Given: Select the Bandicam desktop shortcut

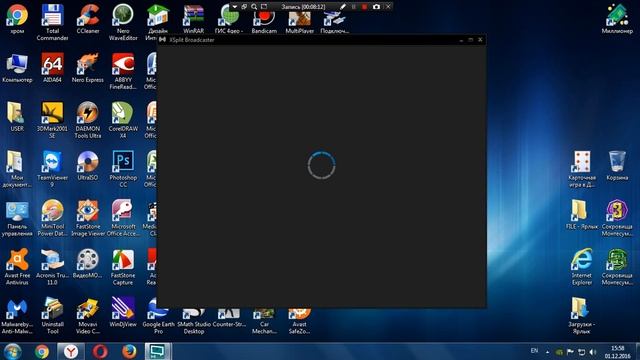Looking at the screenshot, I should pos(264,22).
